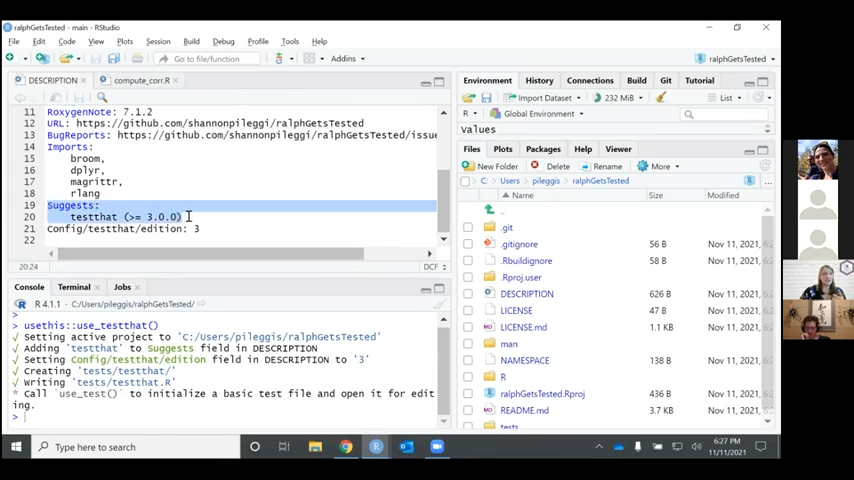Click the broom clear environment icon
Screen dimensions: 854x480
pyautogui.click(x=661, y=98)
